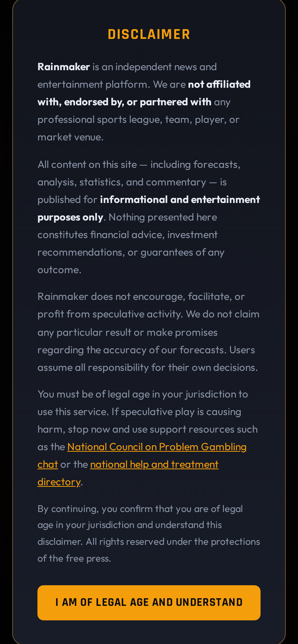Click the "of the free press" line
The image size is (298, 644).
(x=74, y=558)
